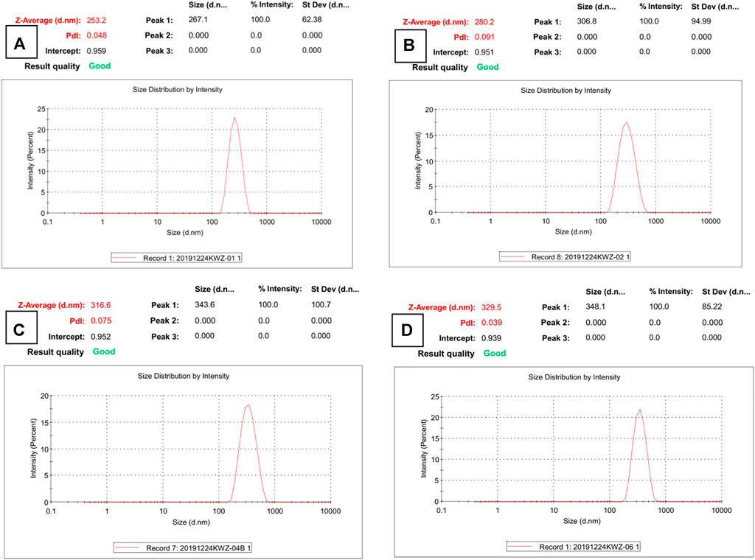Select legend entry Record 7: 20191224KWZ-04B 1
Viewport: 755px width, 560px height.
183,547
